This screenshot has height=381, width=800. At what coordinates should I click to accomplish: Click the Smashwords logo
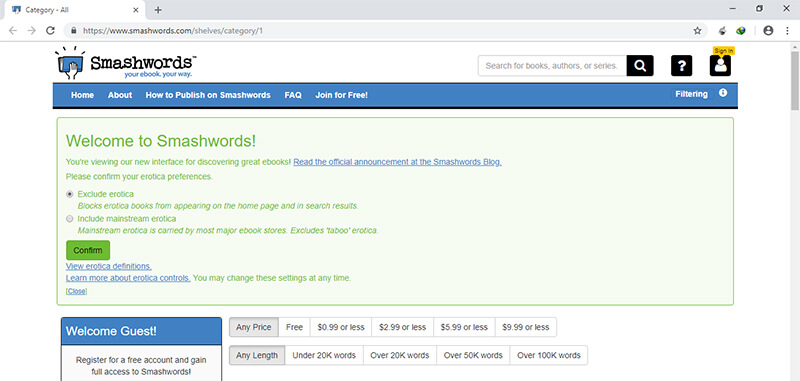(x=126, y=63)
